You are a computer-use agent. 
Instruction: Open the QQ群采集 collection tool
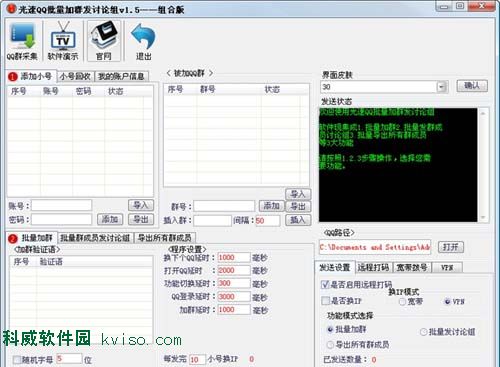pyautogui.click(x=22, y=41)
